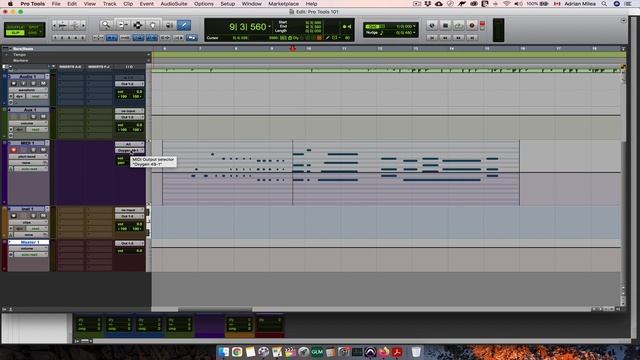640x360 pixels.
Task: Click the MIDI zoom button
Action: coord(75,25)
